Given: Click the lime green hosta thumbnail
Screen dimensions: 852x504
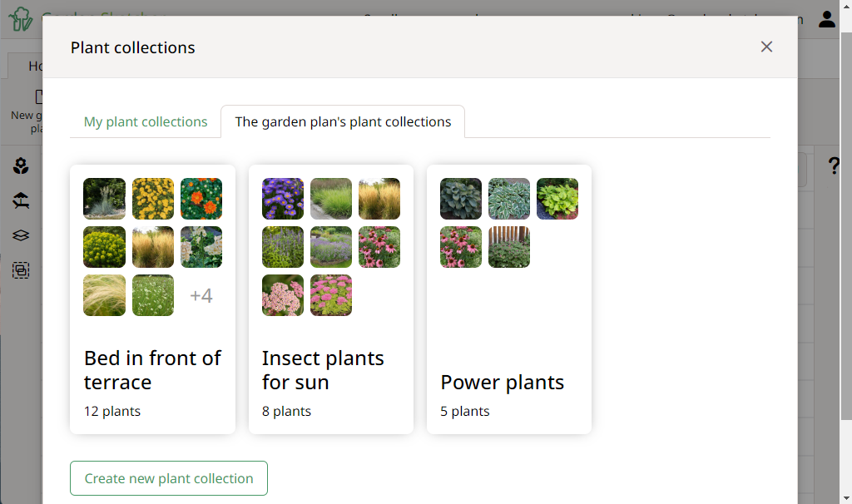Looking at the screenshot, I should (x=557, y=199).
